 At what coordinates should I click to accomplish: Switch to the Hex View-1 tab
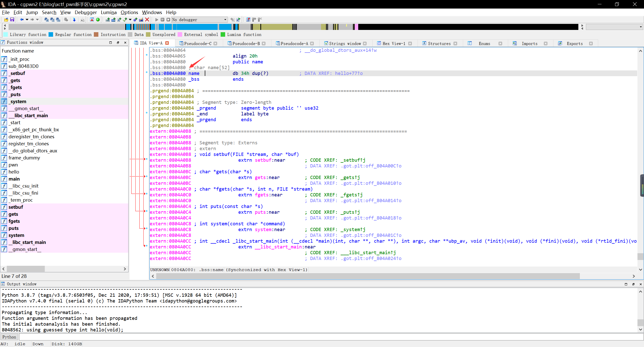[394, 44]
